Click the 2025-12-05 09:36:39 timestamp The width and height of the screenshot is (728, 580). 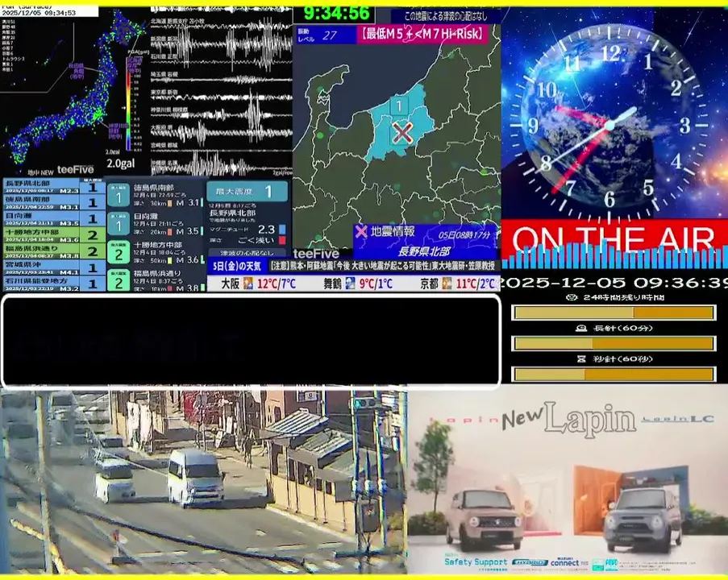point(614,283)
